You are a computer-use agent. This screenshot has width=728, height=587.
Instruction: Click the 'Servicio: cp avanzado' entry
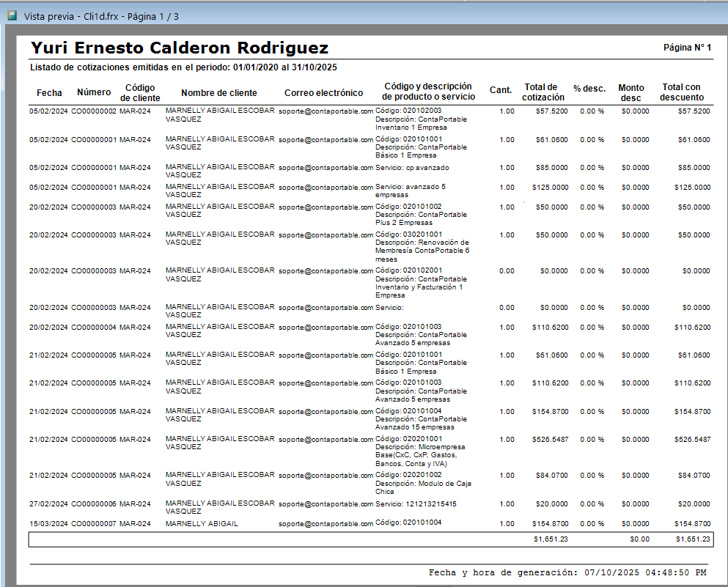pyautogui.click(x=412, y=168)
